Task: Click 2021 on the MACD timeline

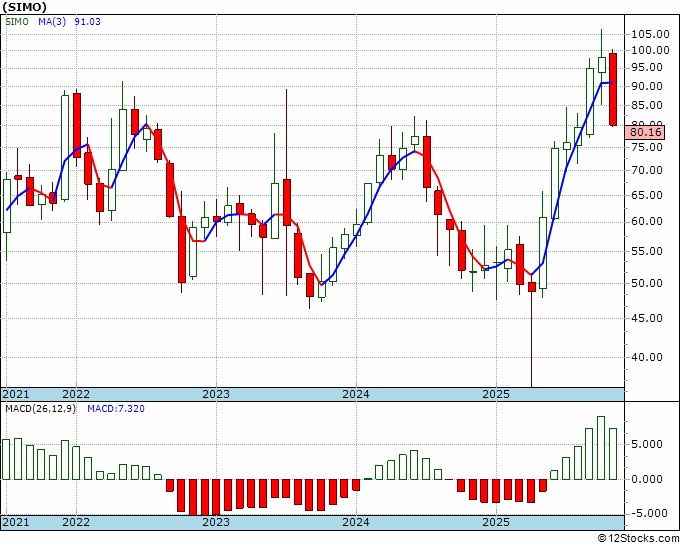Action: tap(16, 522)
